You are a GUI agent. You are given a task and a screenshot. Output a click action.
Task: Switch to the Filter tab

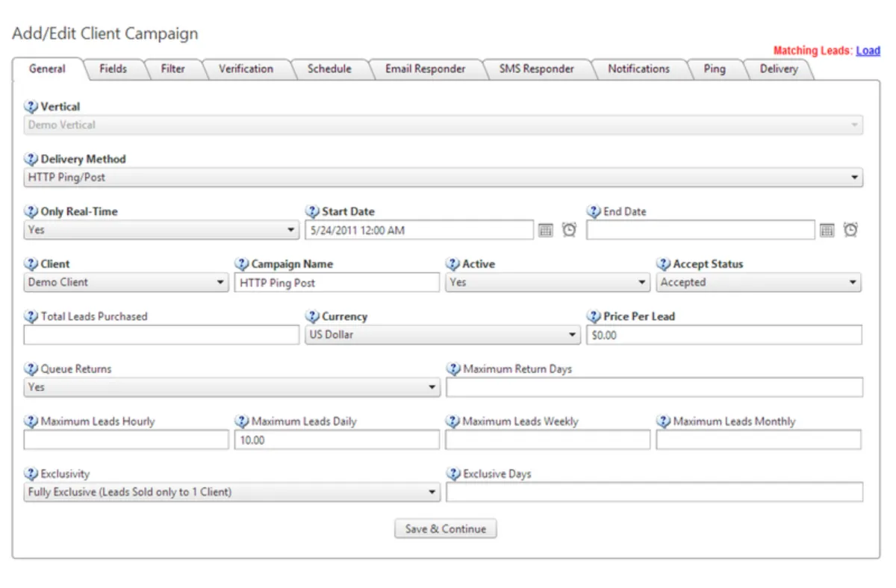click(172, 69)
